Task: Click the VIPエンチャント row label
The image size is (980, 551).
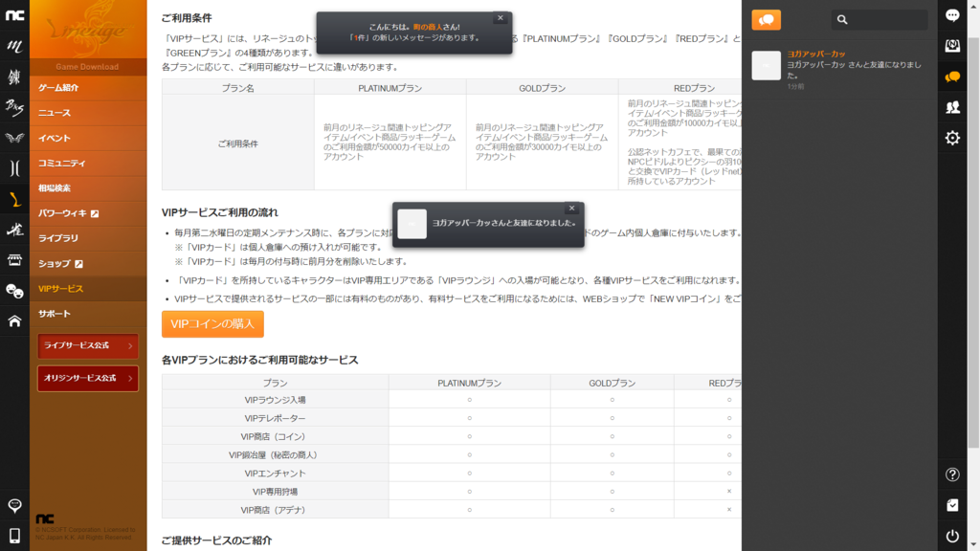Action: point(275,474)
